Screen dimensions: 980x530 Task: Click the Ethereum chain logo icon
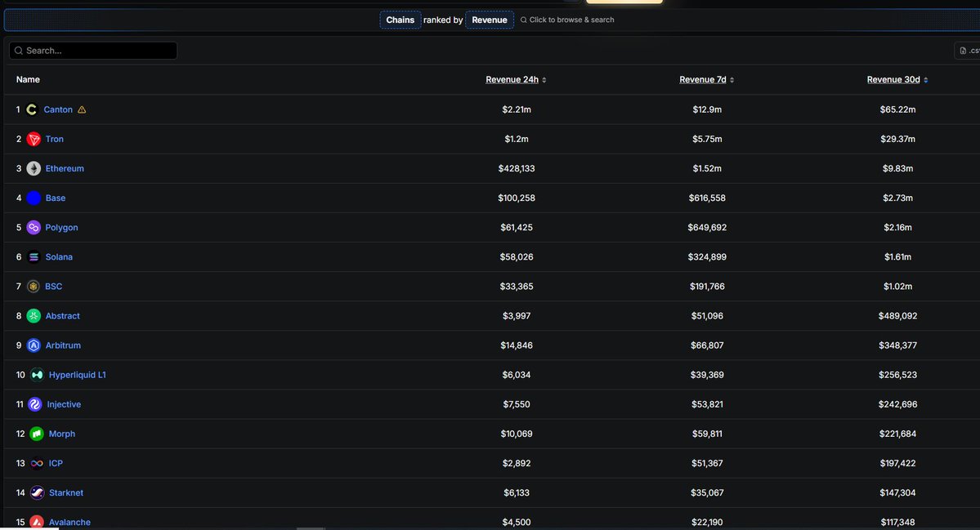[34, 168]
